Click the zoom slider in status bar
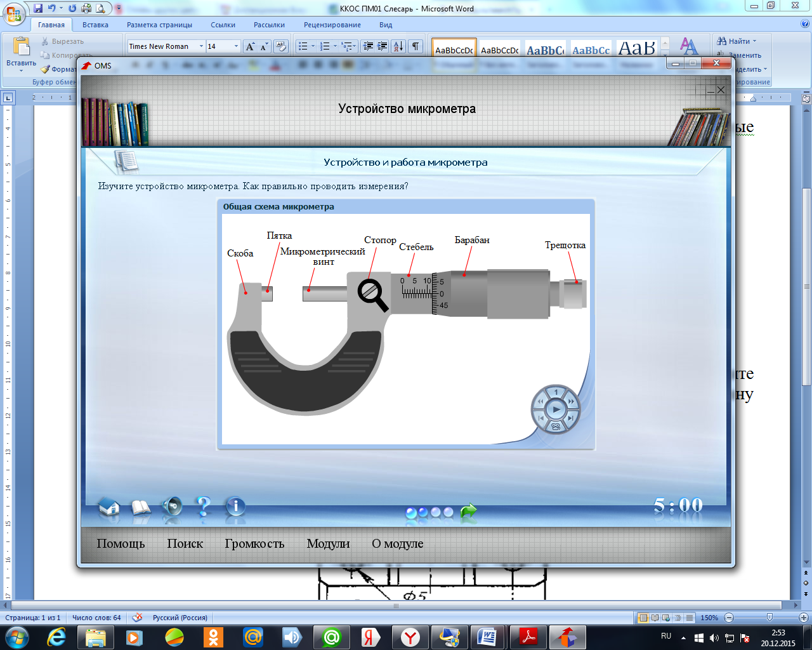The width and height of the screenshot is (812, 650). 769,618
